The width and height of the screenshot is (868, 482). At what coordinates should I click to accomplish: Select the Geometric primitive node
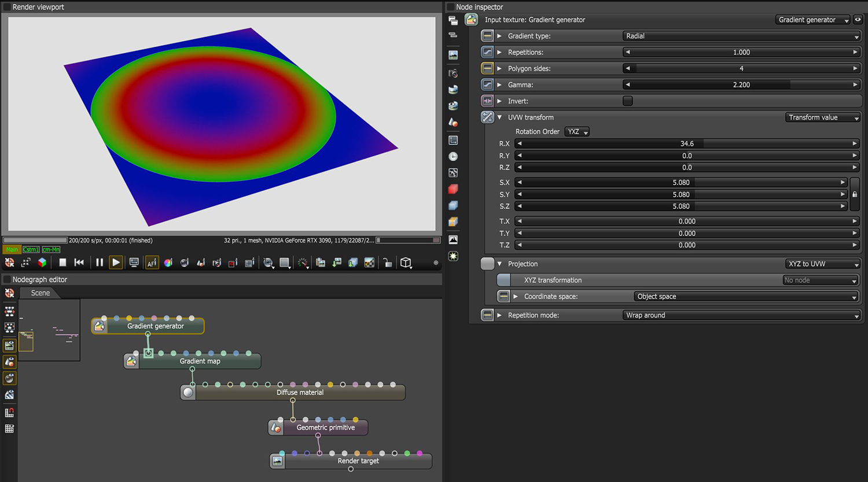click(318, 428)
